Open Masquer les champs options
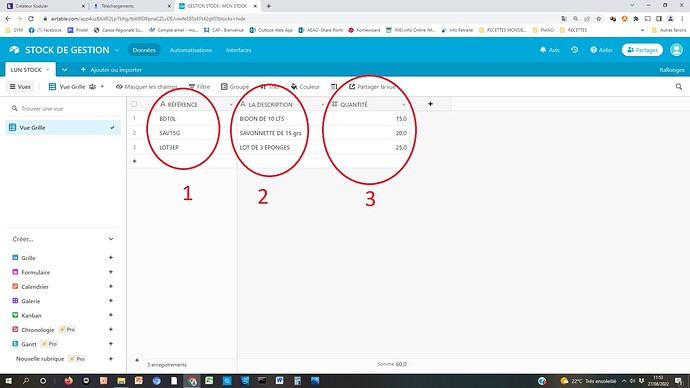Image resolution: width=690 pixels, height=388 pixels. click(x=147, y=87)
